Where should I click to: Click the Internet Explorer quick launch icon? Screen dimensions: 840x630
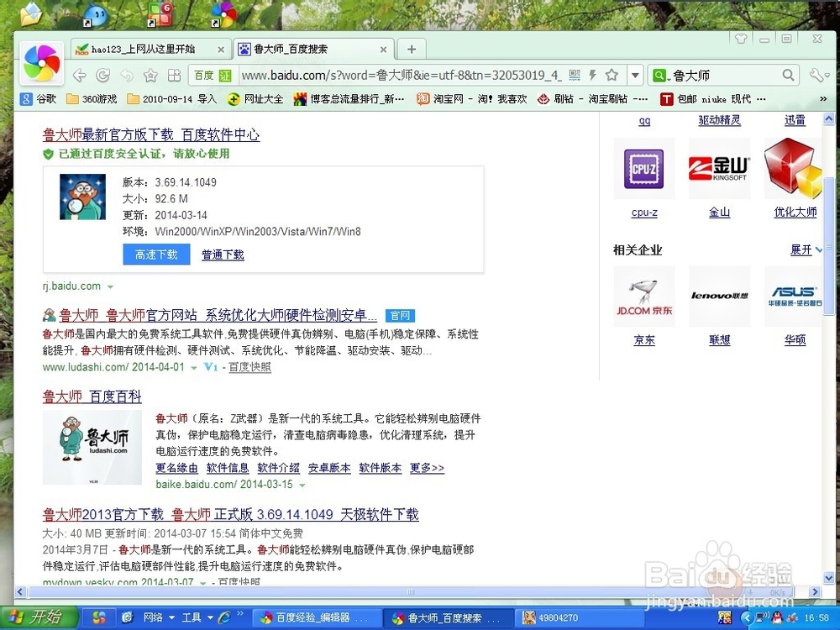coord(224,617)
